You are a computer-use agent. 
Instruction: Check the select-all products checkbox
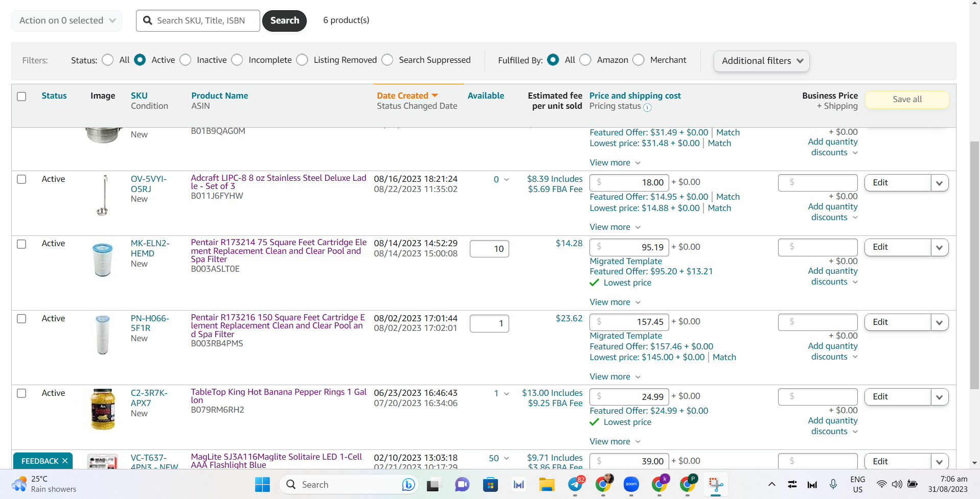(x=21, y=97)
